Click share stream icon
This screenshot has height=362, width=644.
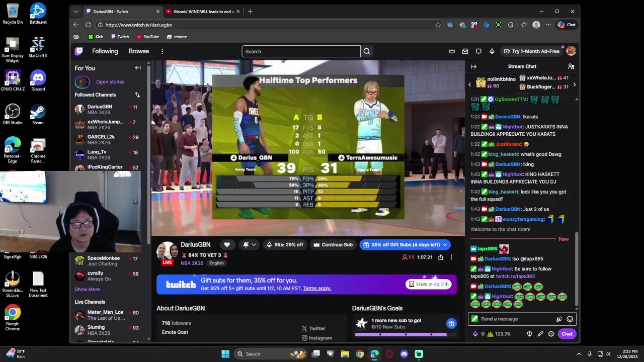point(441,257)
